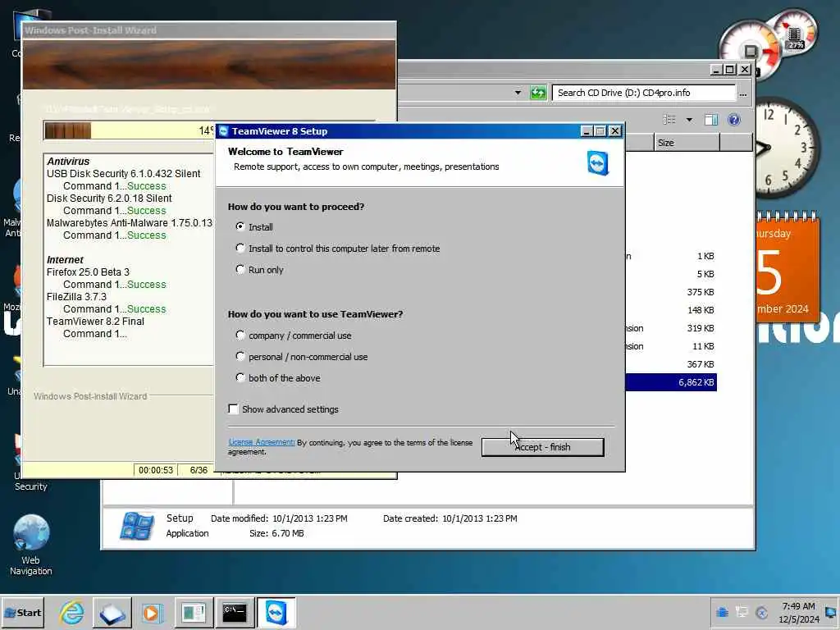Click TeamViewer logo in setup header

pyautogui.click(x=598, y=163)
